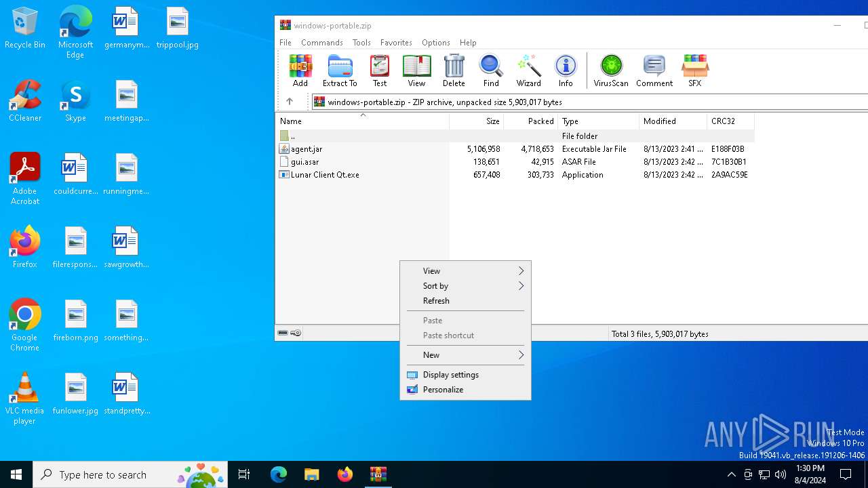Open Task View on the taskbar
Screen dimensions: 868x488
click(x=244, y=474)
